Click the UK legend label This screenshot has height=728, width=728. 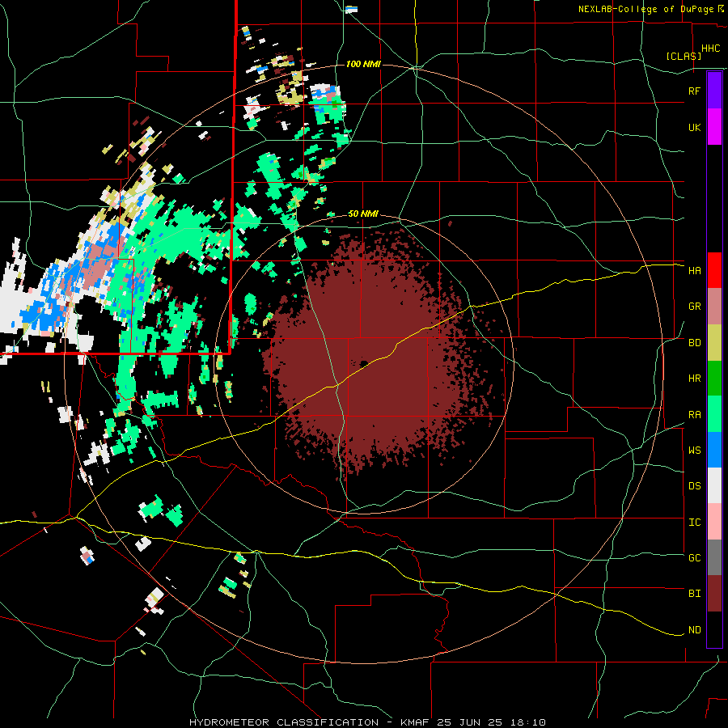[x=694, y=127]
